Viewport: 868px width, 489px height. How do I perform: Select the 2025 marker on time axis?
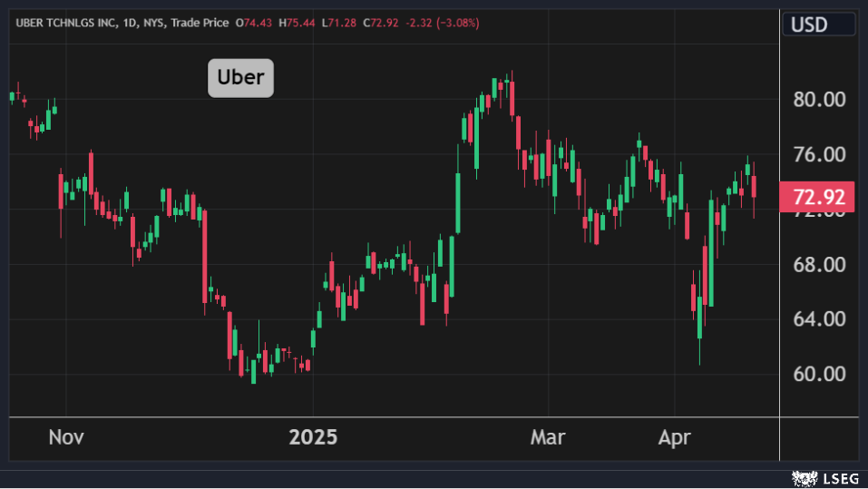[313, 437]
